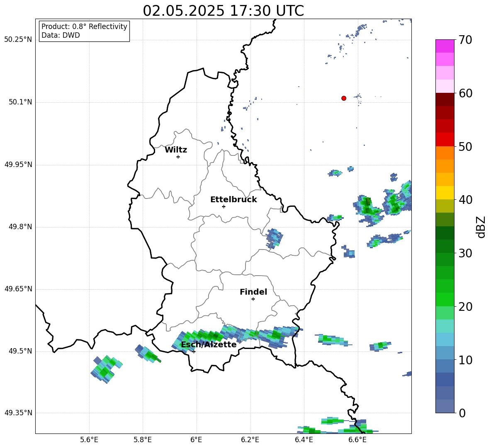
Task: Click the Wiltz city label
Action: pyautogui.click(x=176, y=150)
